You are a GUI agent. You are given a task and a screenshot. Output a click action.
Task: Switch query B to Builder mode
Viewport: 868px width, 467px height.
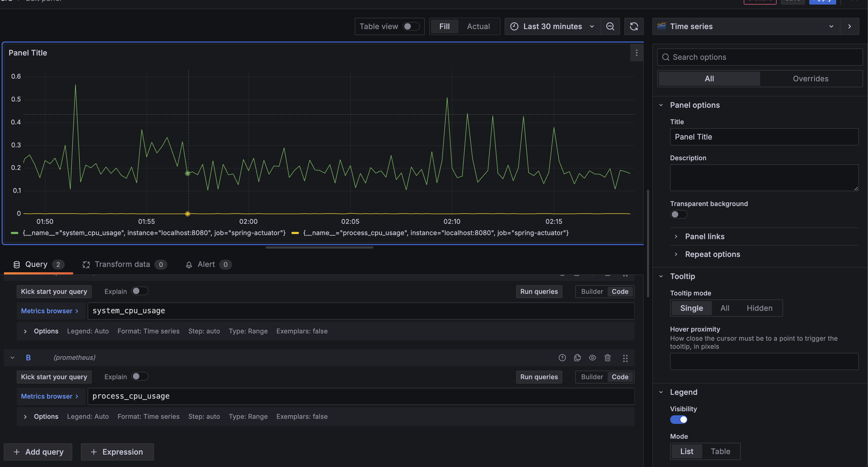tap(592, 377)
